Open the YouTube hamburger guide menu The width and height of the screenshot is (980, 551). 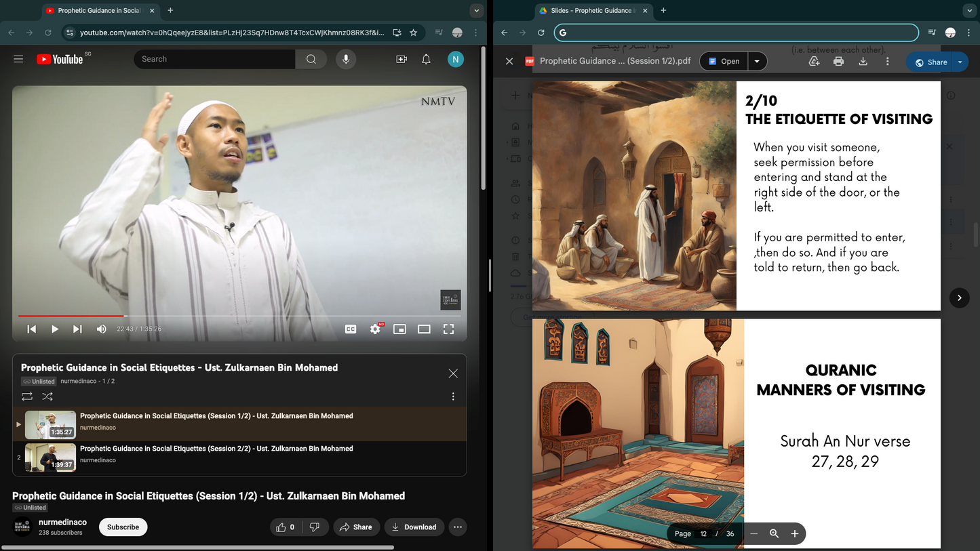coord(18,59)
